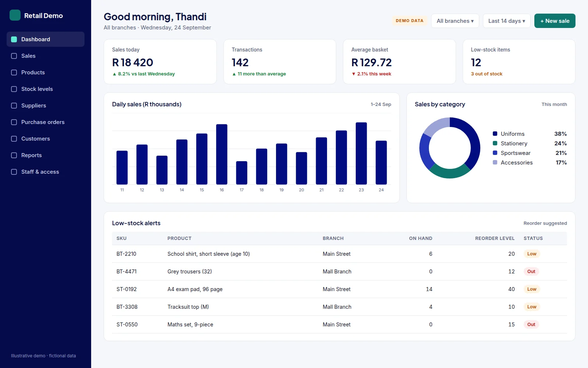This screenshot has height=368, width=588.
Task: Click the 'A4 exam pad, 96 page' product
Action: tap(195, 289)
